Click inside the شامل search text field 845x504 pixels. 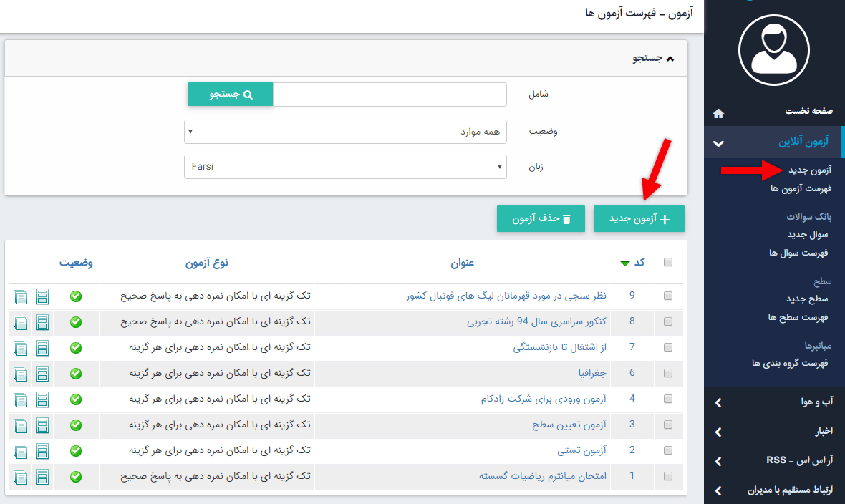(390, 94)
